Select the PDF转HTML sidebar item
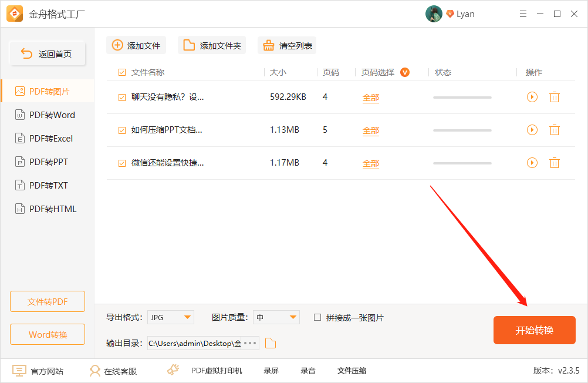Screen dimensions: 588x383 pos(48,209)
